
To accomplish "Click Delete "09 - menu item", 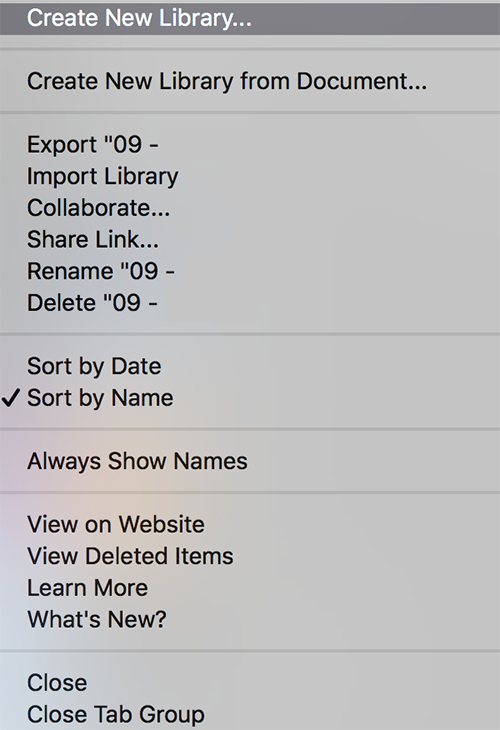I will tap(250, 303).
